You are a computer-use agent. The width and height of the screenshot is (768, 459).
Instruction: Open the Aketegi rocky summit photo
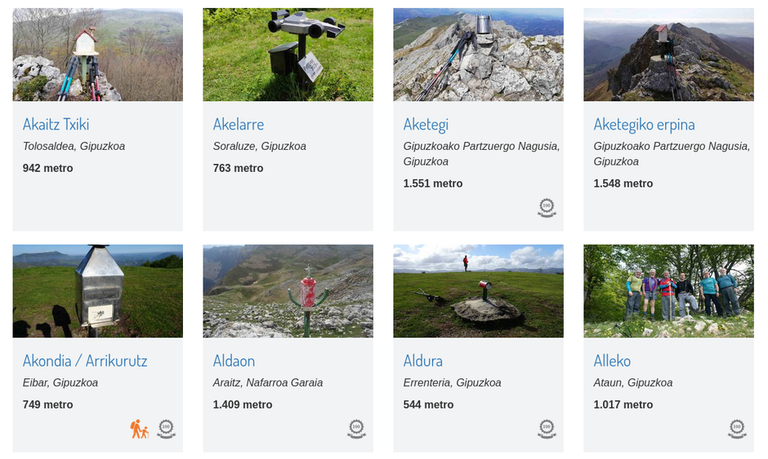pos(478,55)
